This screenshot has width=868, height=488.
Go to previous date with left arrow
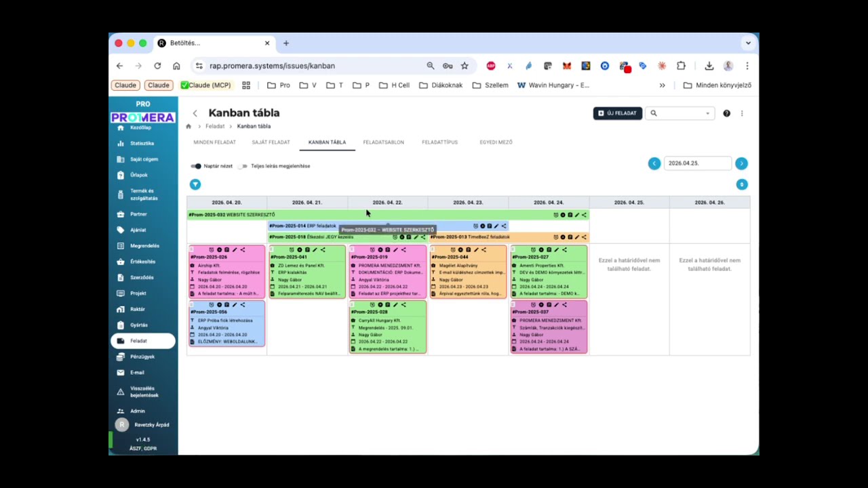click(654, 163)
